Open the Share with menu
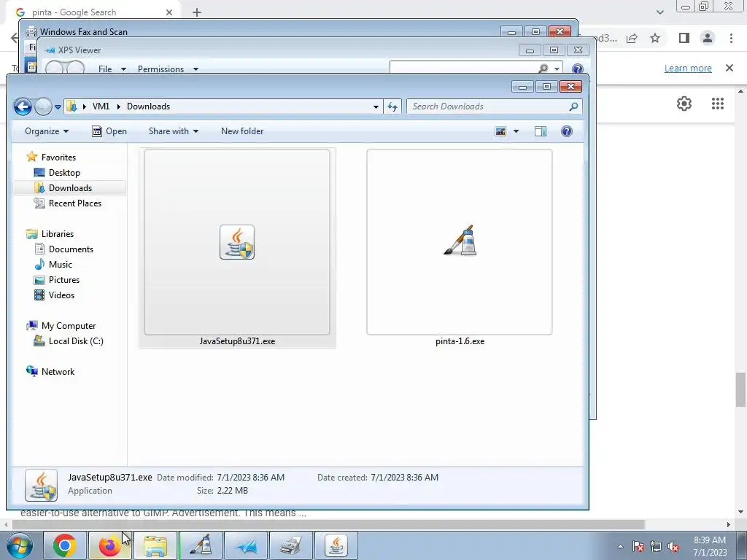This screenshot has width=747, height=560. pyautogui.click(x=174, y=131)
